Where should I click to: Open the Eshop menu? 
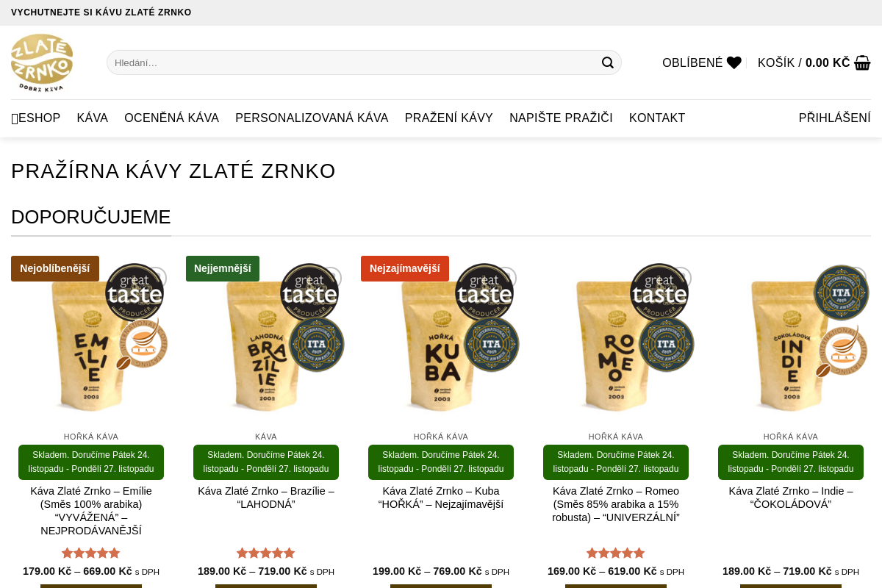click(36, 118)
